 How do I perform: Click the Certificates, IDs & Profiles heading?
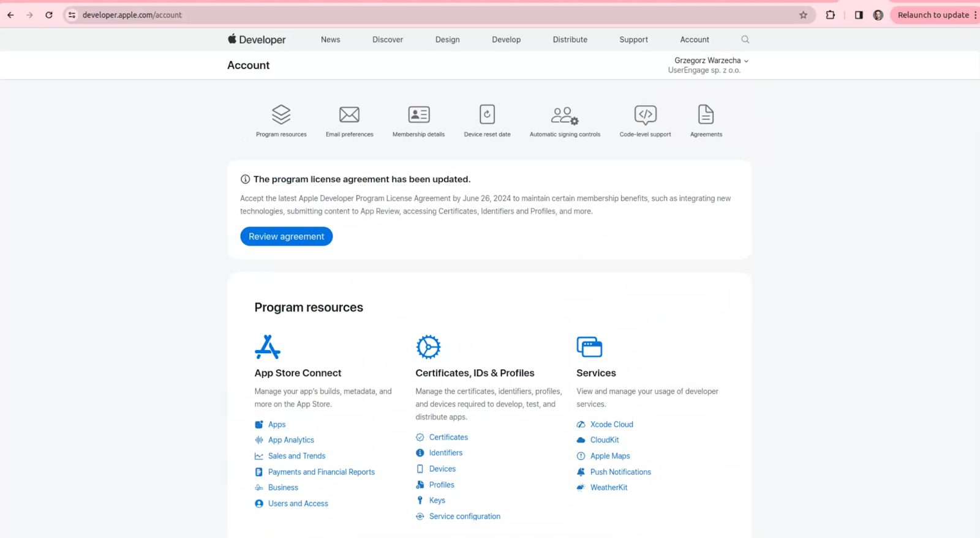(x=475, y=373)
